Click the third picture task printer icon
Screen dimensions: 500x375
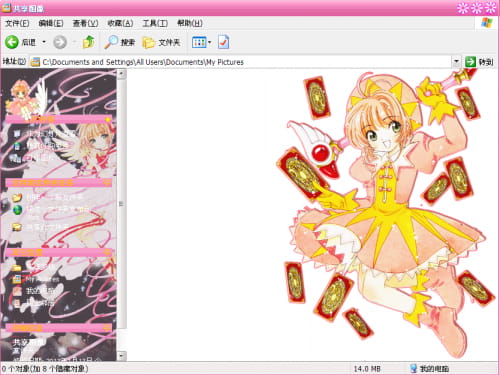17,158
